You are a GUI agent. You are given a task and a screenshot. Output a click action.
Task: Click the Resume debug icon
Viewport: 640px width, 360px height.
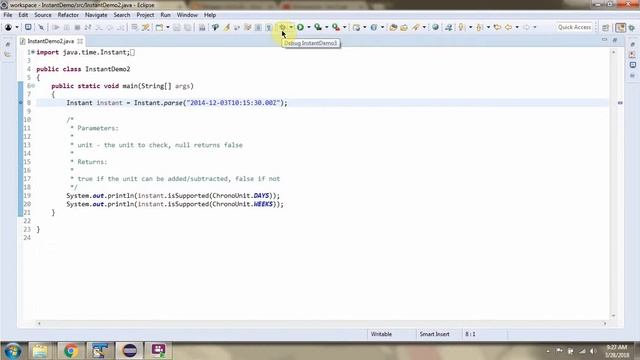tap(56, 27)
